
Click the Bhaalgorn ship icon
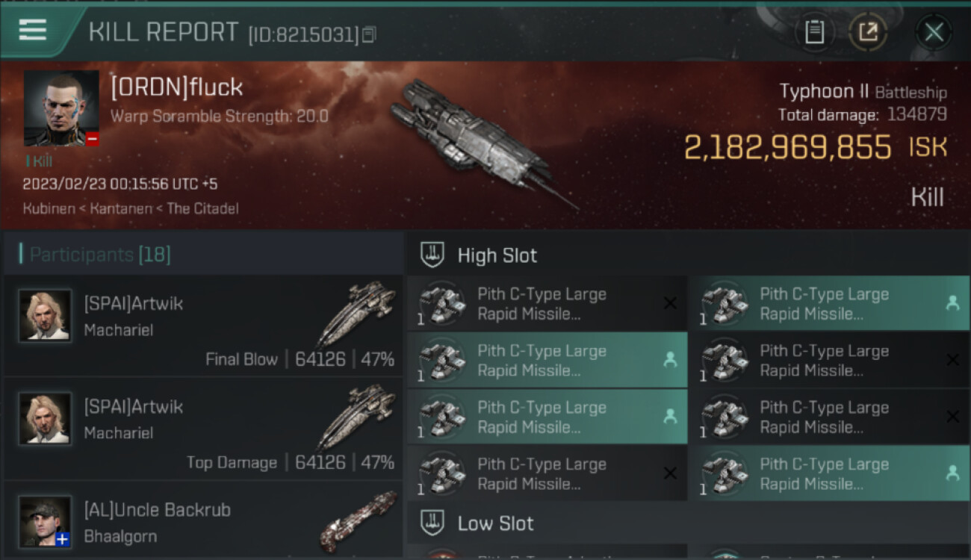357,519
